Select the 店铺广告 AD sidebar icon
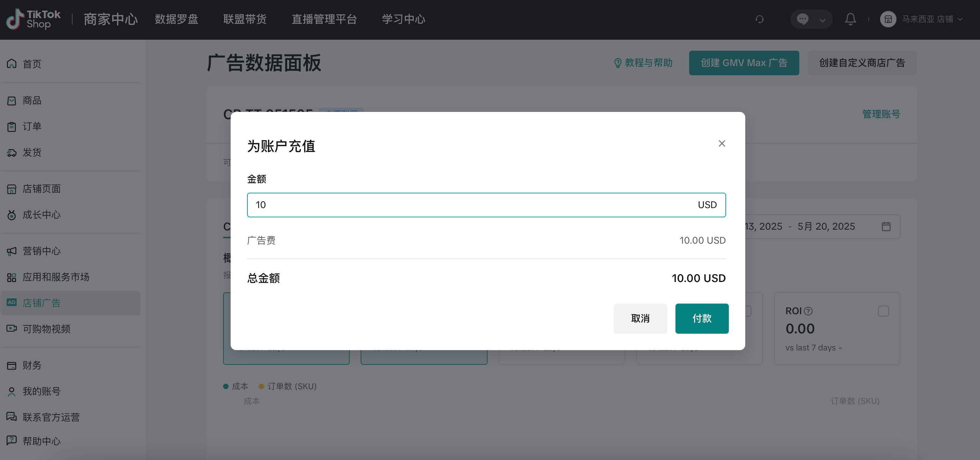The height and width of the screenshot is (460, 980). click(x=11, y=303)
